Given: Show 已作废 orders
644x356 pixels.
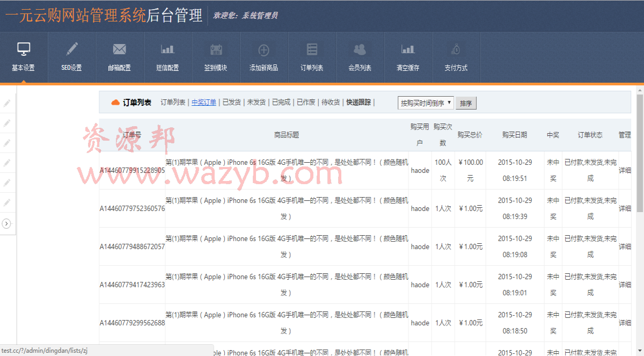Looking at the screenshot, I should tap(306, 102).
